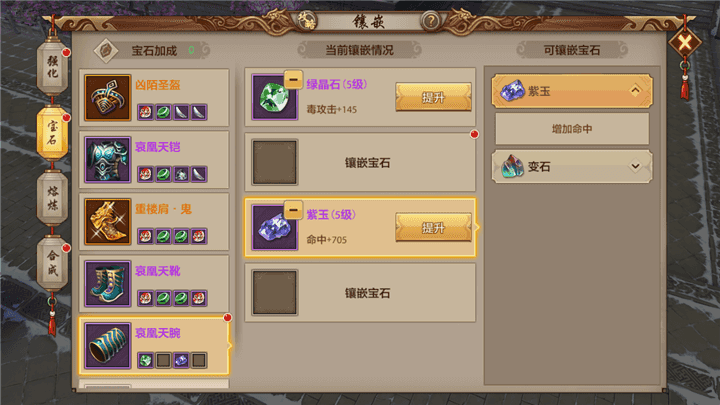Remove 紫玉 with its minus button
720x405 pixels.
point(293,210)
